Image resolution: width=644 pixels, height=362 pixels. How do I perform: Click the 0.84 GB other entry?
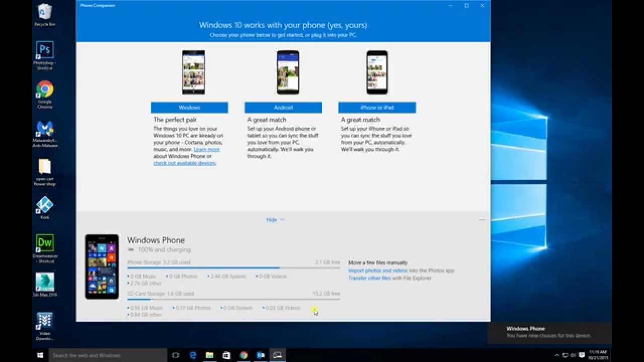tap(145, 315)
